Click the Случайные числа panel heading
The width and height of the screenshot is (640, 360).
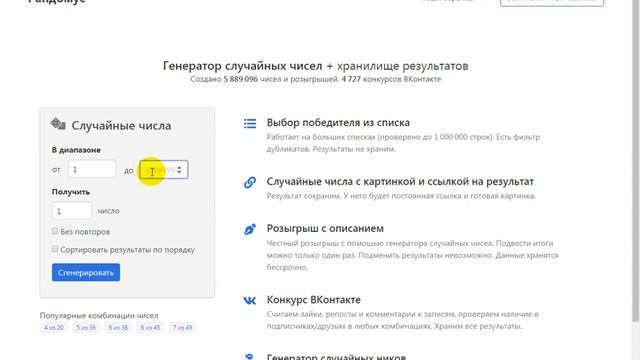(x=121, y=126)
